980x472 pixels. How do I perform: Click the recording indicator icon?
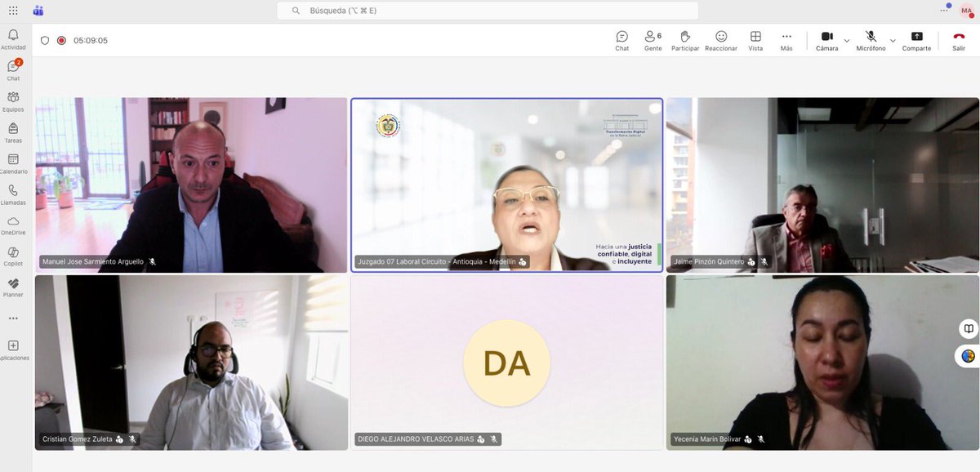(61, 40)
